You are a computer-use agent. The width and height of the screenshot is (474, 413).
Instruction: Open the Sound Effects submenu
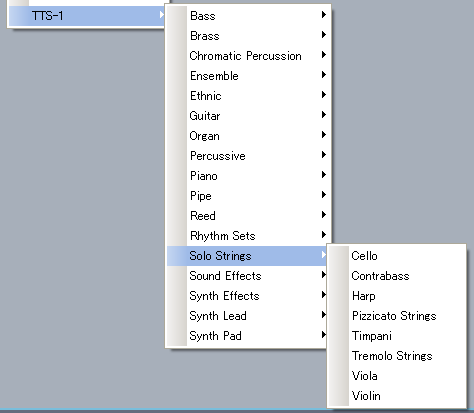(x=248, y=276)
